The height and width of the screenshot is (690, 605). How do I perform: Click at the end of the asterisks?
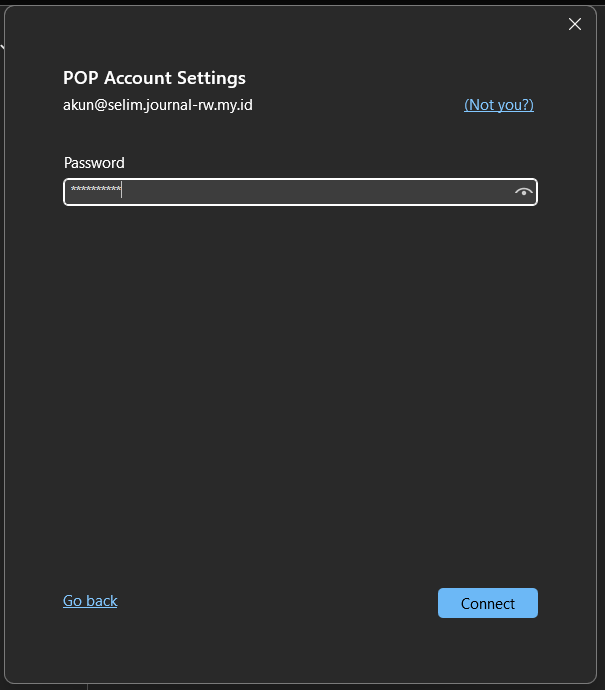click(x=122, y=191)
